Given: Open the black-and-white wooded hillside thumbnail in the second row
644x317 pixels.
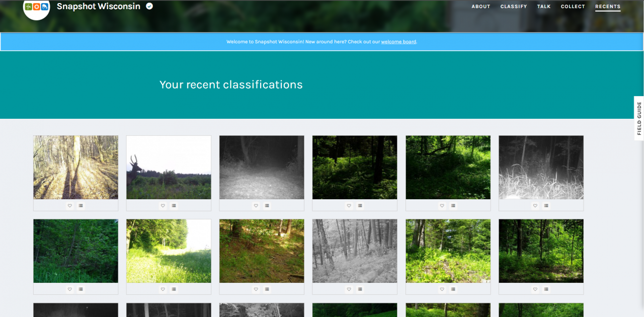Looking at the screenshot, I should [355, 251].
